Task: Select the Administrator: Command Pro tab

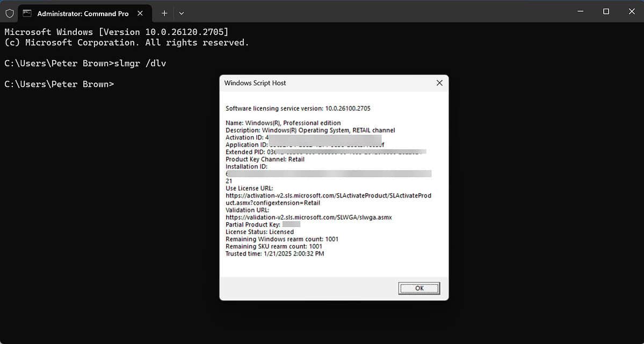Action: [x=81, y=13]
